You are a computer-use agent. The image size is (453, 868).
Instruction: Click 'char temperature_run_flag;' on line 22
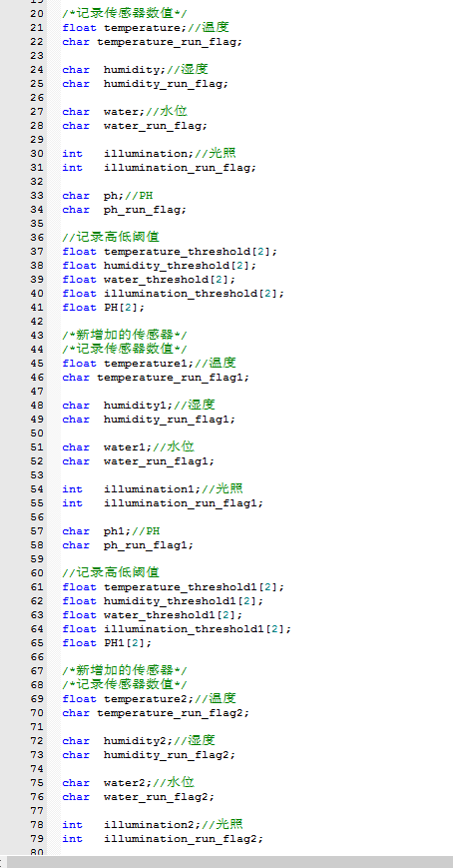152,42
